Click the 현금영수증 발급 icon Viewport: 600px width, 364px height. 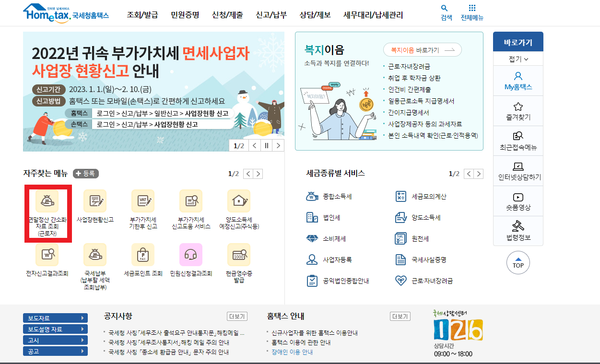[238, 259]
